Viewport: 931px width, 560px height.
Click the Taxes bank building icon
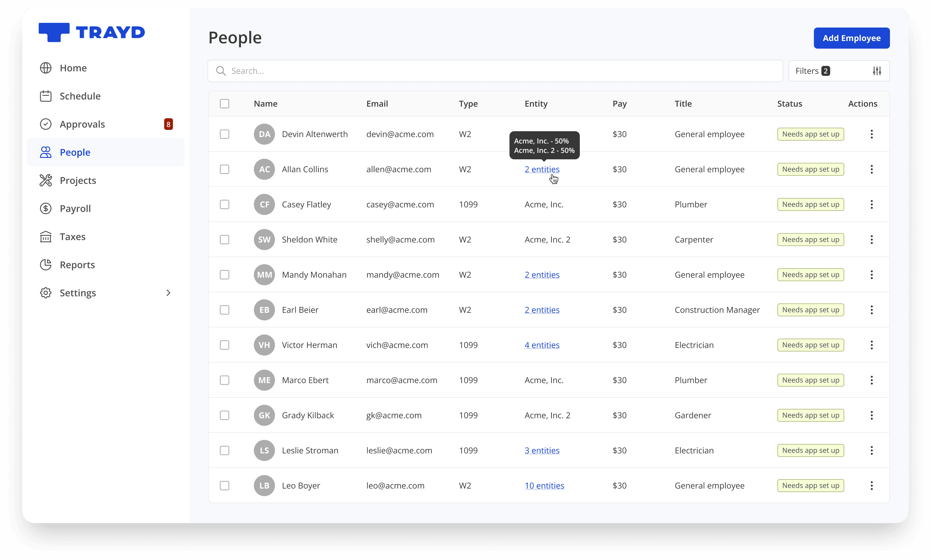[x=46, y=237]
